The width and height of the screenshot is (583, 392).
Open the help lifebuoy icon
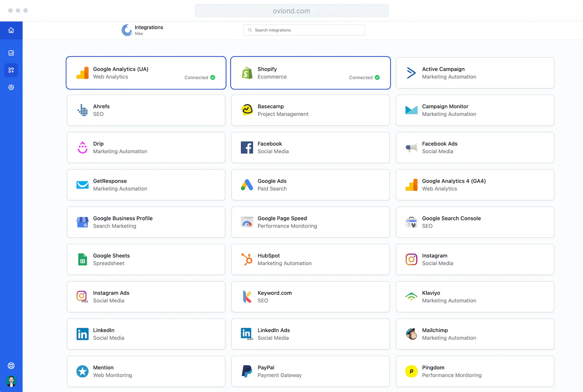(11, 366)
